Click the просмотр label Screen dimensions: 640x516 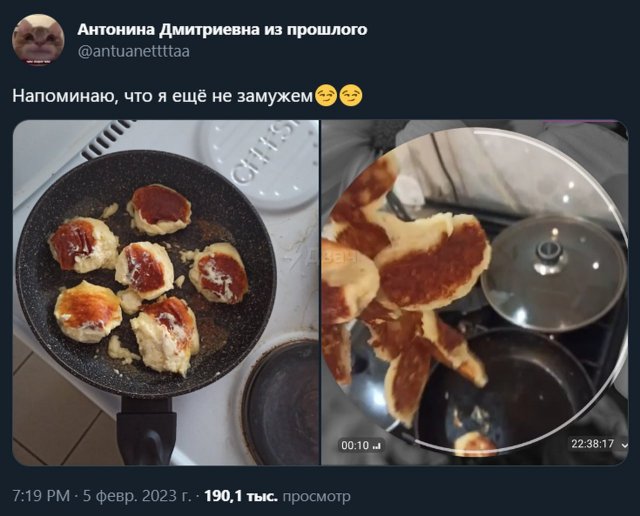(316, 496)
